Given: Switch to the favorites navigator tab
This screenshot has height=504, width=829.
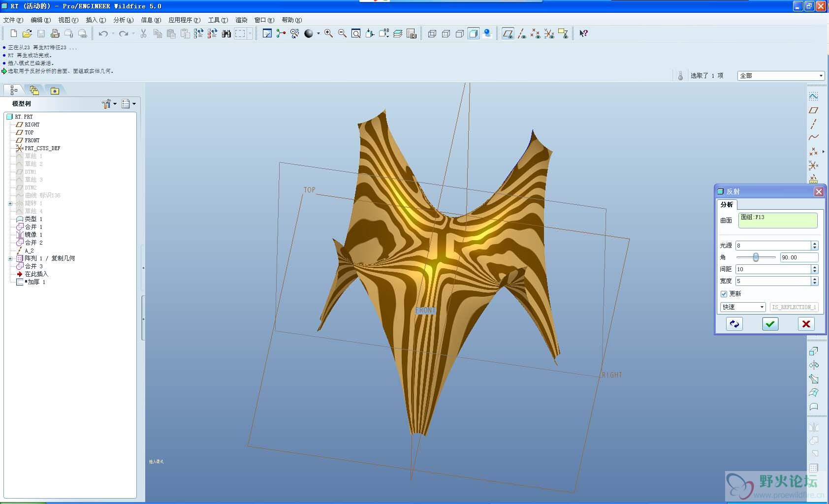Looking at the screenshot, I should click(55, 91).
